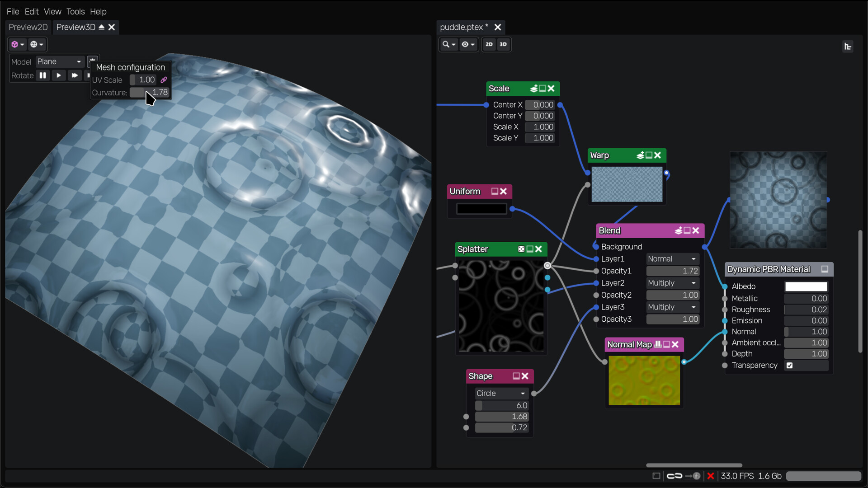Toggle the buffer icon on the Scale node header
This screenshot has width=868, height=488.
pyautogui.click(x=535, y=89)
